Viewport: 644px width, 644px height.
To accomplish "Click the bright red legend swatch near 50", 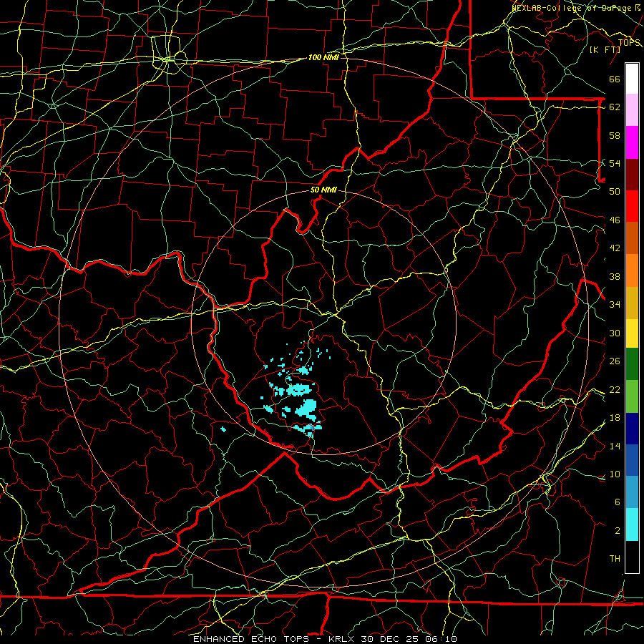I will 632,206.
